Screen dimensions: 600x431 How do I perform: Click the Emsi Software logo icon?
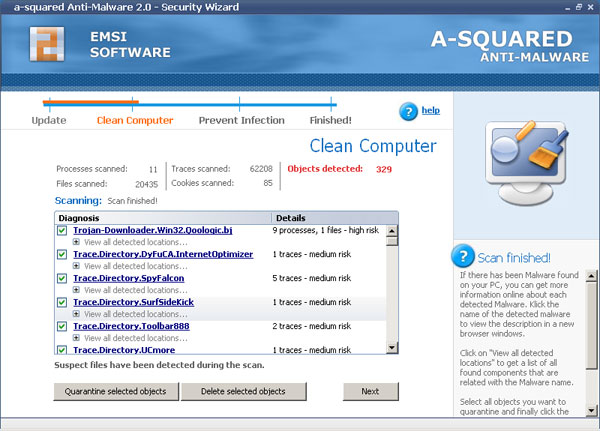click(x=47, y=44)
